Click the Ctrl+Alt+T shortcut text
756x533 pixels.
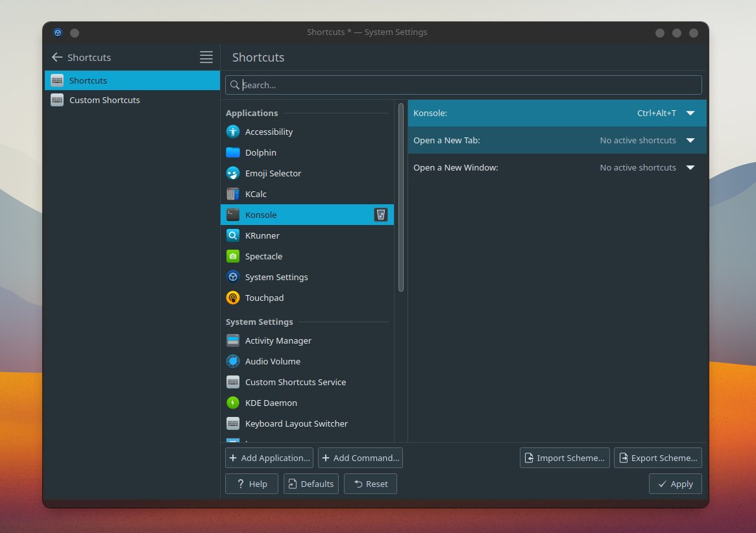(x=657, y=113)
